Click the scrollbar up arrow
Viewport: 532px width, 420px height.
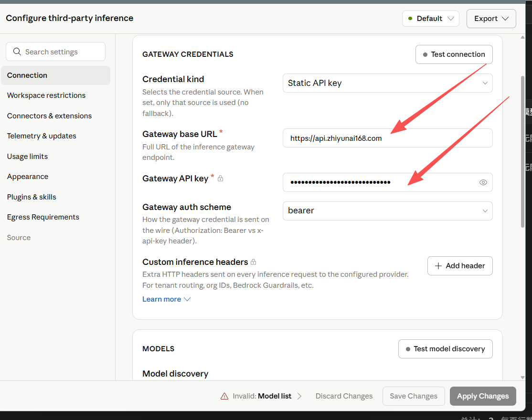point(522,37)
